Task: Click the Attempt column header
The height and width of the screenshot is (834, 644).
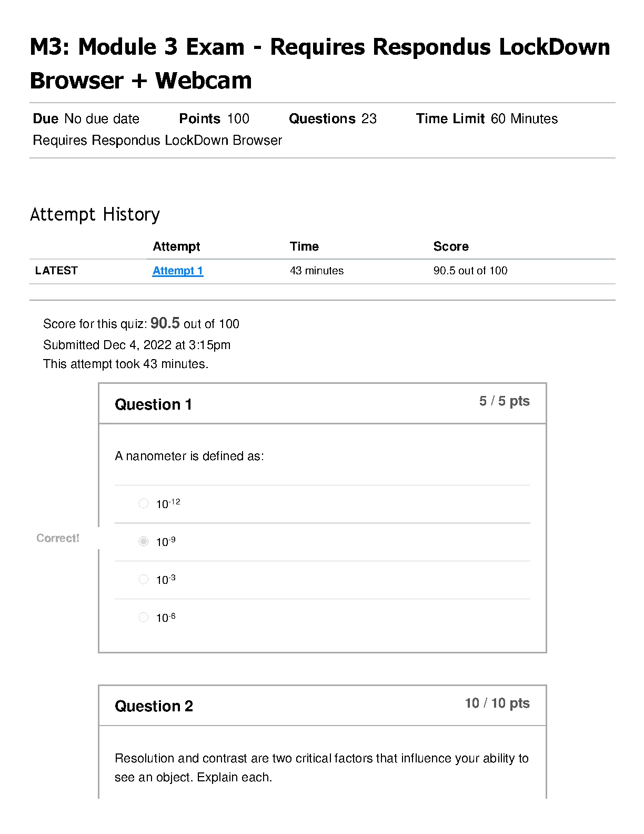Action: click(176, 246)
